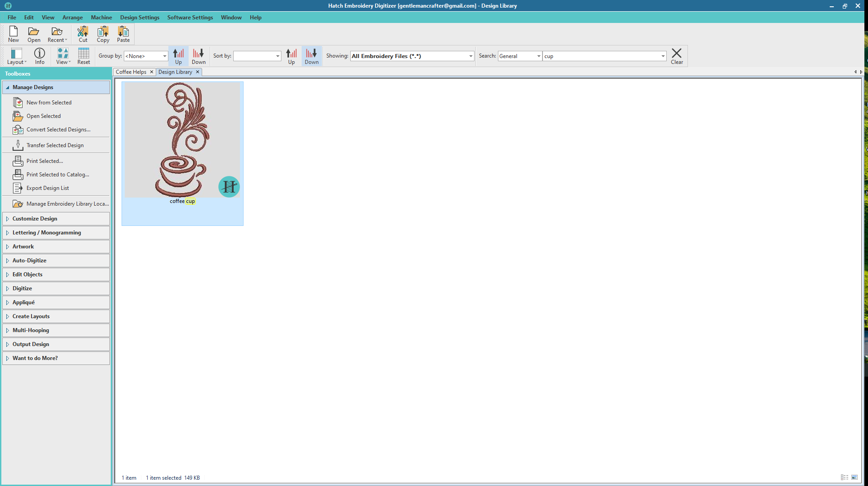
Task: Click the Reset grid icon
Action: pyautogui.click(x=83, y=54)
